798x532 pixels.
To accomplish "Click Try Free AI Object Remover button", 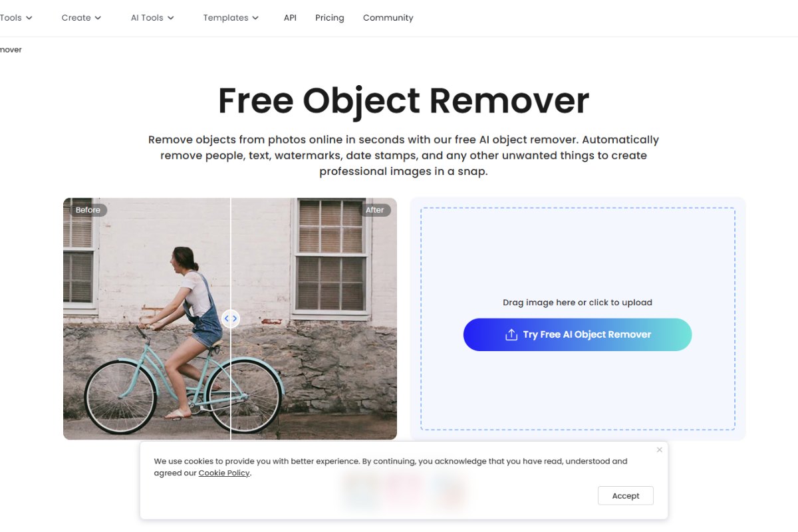I will pos(577,334).
